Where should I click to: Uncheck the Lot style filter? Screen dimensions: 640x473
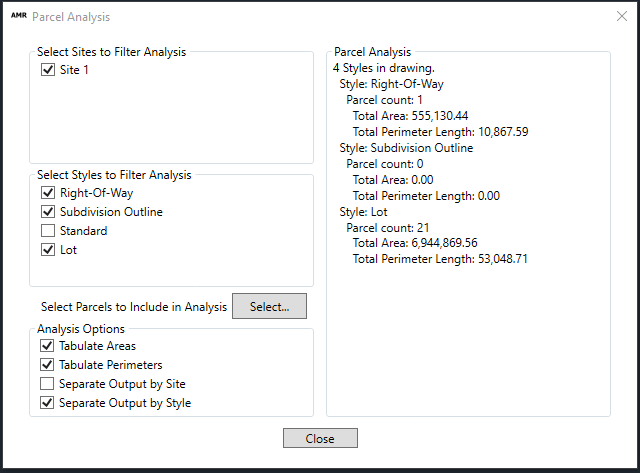click(48, 250)
